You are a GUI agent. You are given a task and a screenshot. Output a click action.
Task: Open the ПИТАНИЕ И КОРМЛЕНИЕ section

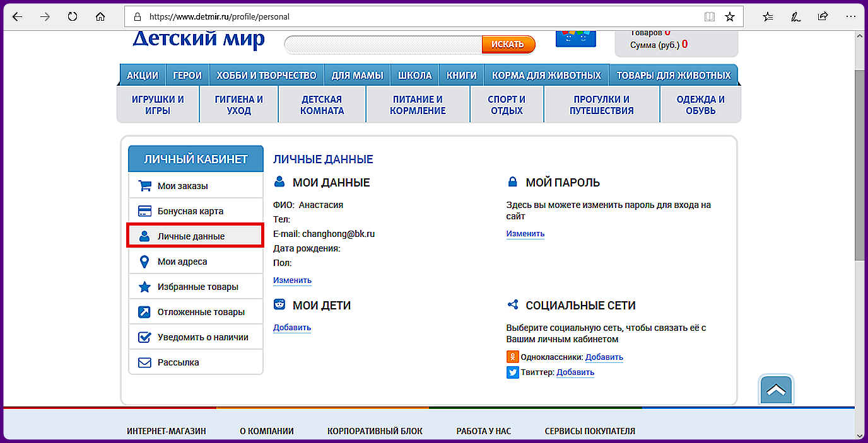418,105
